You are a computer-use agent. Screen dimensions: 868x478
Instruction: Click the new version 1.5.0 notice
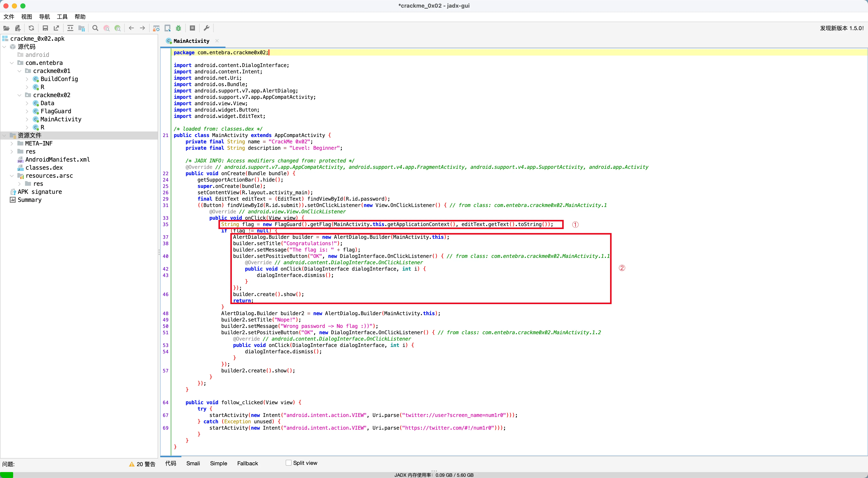pyautogui.click(x=841, y=28)
